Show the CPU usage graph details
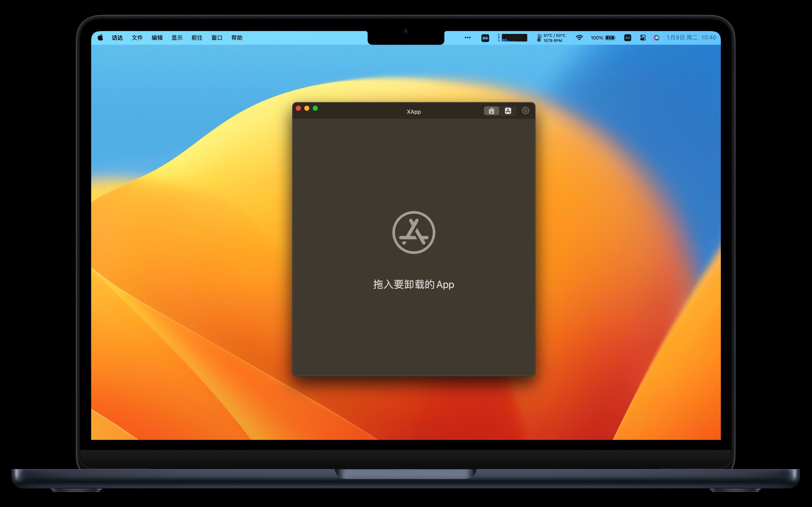The image size is (812, 507). [512, 38]
